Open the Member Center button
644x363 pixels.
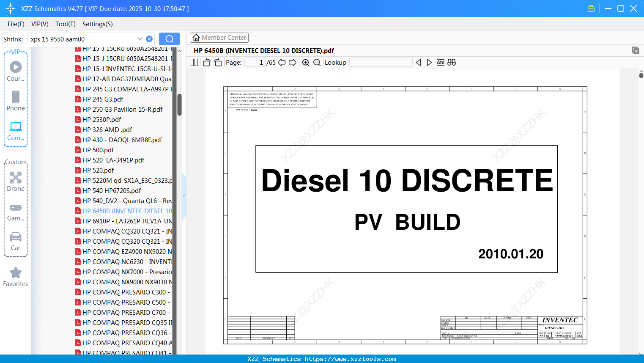[219, 38]
